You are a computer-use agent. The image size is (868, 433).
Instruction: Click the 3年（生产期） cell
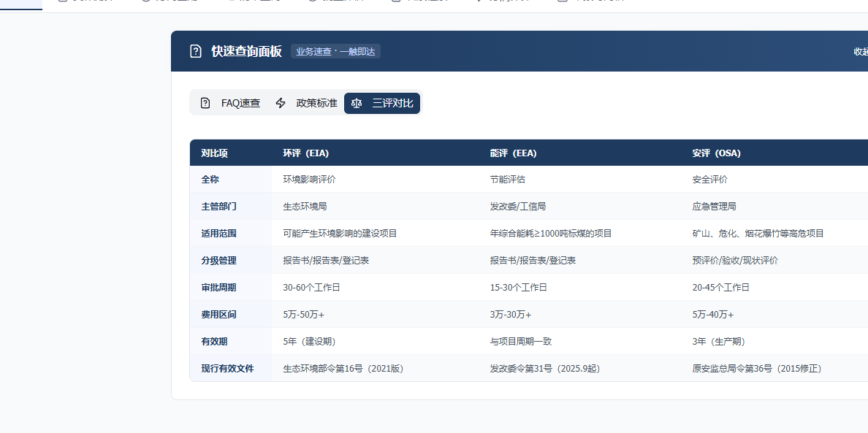point(718,341)
